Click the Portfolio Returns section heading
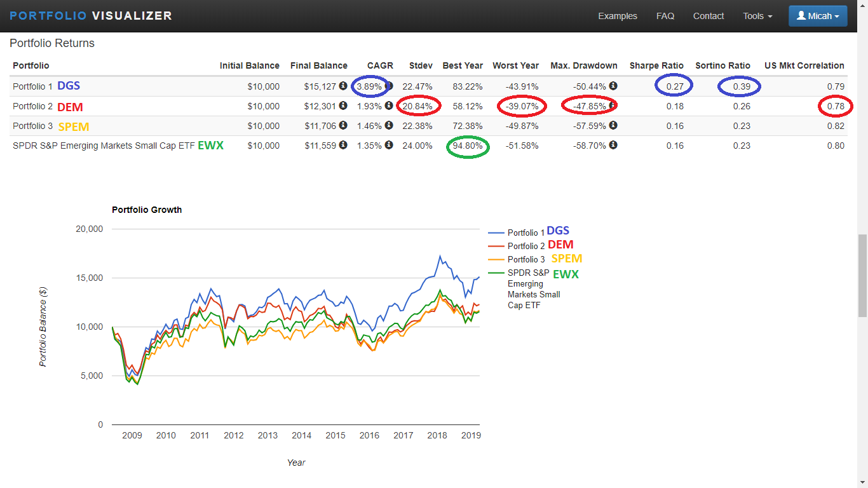868x488 pixels. click(52, 43)
